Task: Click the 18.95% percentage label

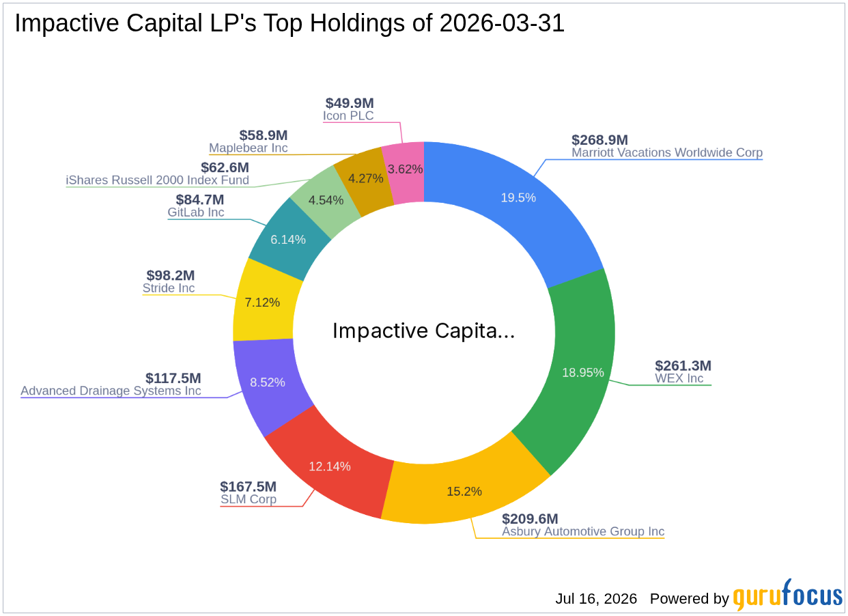Action: (x=583, y=372)
